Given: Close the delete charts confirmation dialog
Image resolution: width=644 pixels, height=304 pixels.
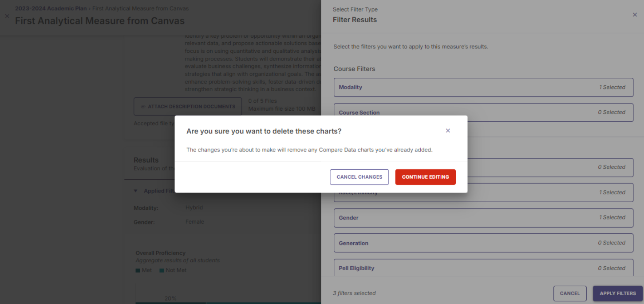Looking at the screenshot, I should point(448,131).
